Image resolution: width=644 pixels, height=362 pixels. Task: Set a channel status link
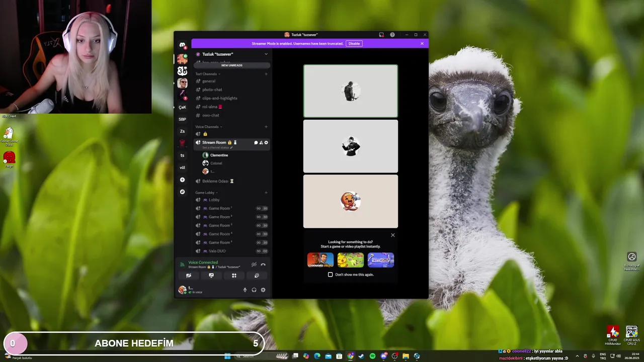[218, 148]
